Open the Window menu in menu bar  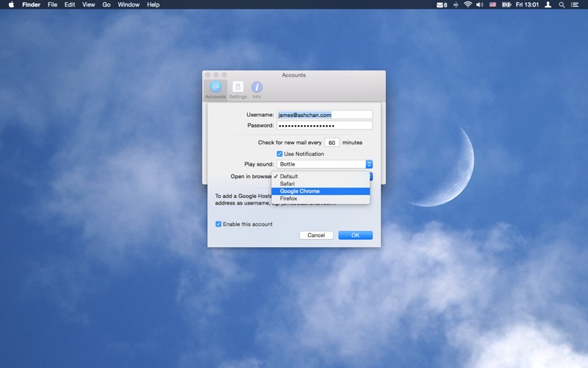(x=129, y=4)
